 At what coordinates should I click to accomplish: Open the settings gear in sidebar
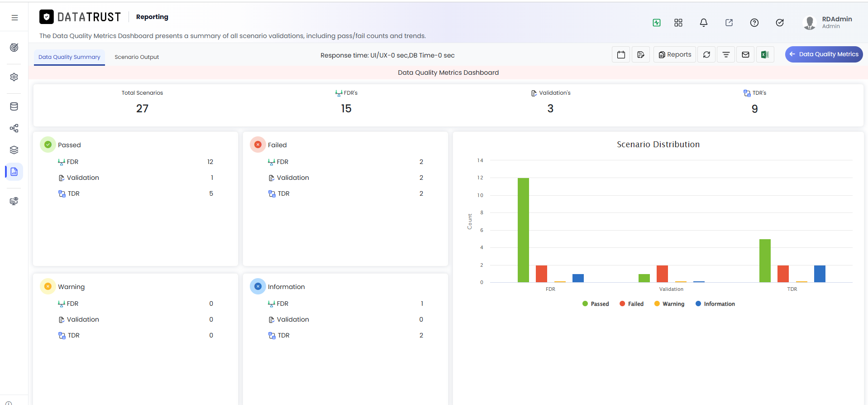pyautogui.click(x=14, y=77)
